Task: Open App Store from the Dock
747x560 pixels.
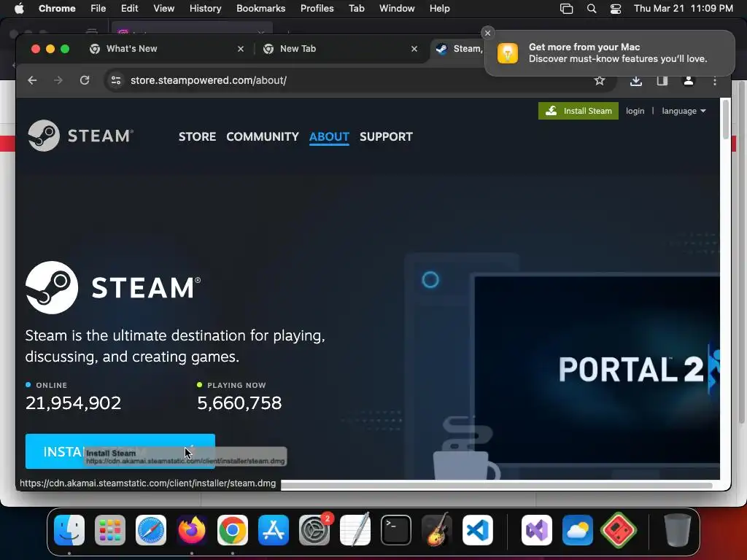Action: [274, 530]
